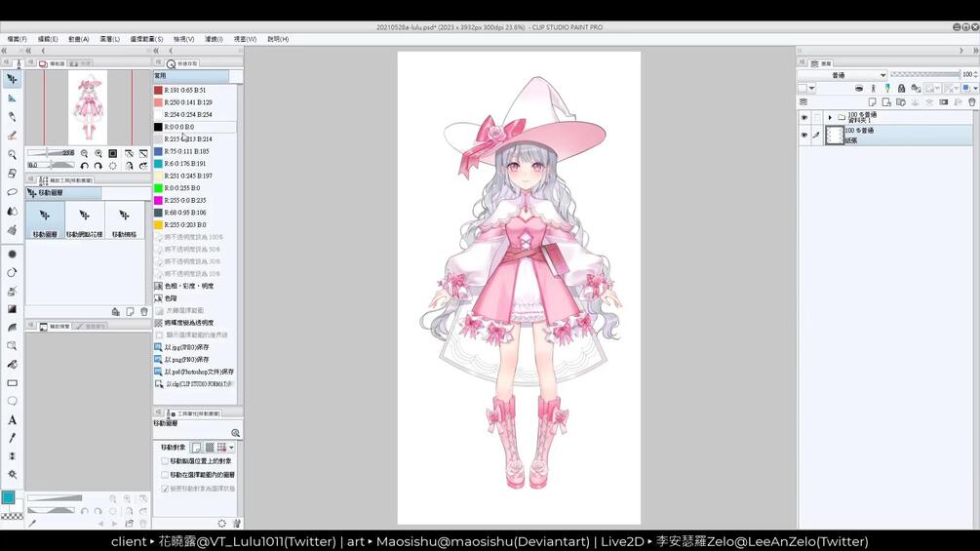This screenshot has width=980, height=551.
Task: Open the 說明(H) menu
Action: (x=278, y=39)
